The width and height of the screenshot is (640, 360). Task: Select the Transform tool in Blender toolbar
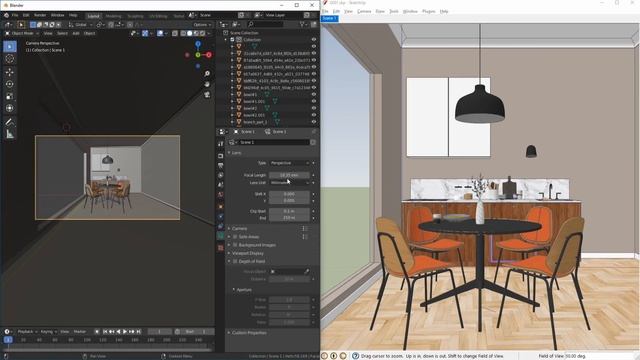coord(10,108)
